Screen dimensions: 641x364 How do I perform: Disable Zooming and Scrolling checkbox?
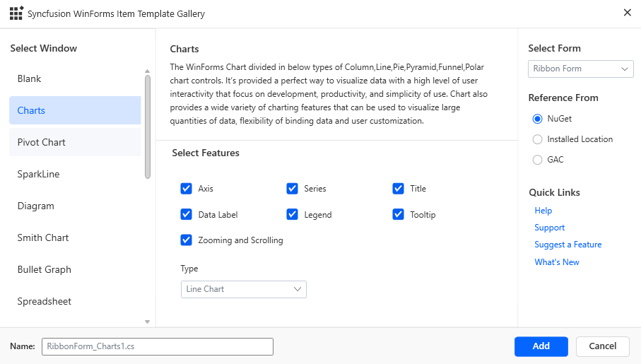coord(186,240)
